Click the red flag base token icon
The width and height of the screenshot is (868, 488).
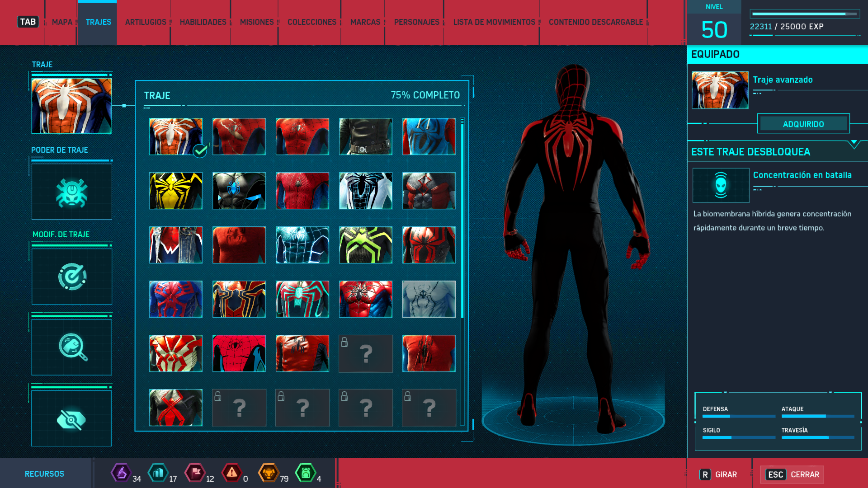tap(195, 473)
